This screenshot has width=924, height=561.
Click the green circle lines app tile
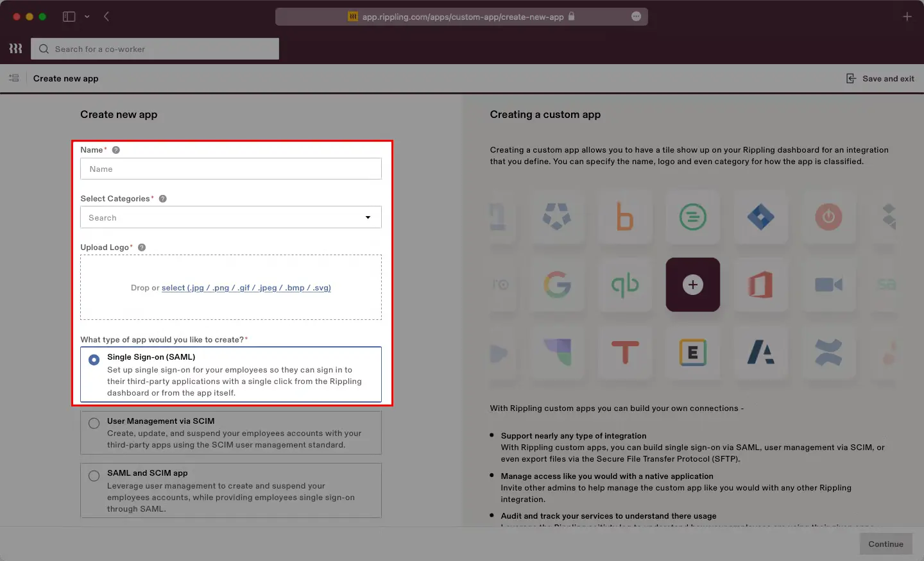[693, 217]
